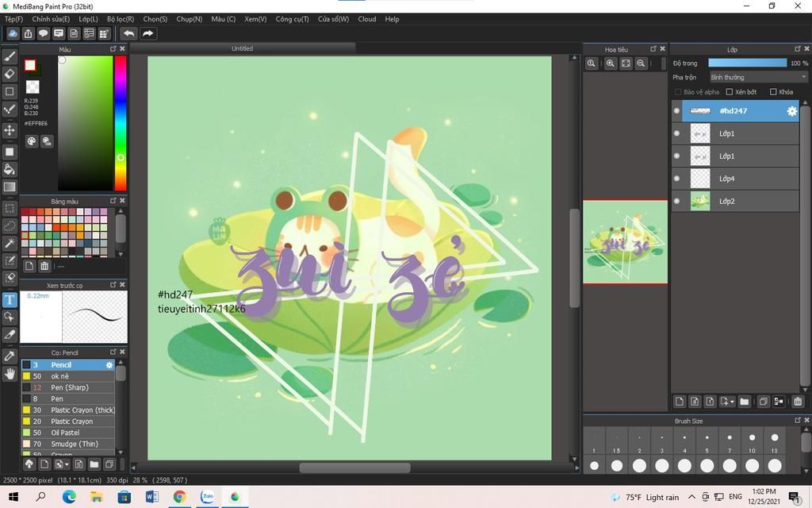Adjust the Độ trong opacity slider
Image resolution: width=812 pixels, height=508 pixels.
tap(747, 63)
